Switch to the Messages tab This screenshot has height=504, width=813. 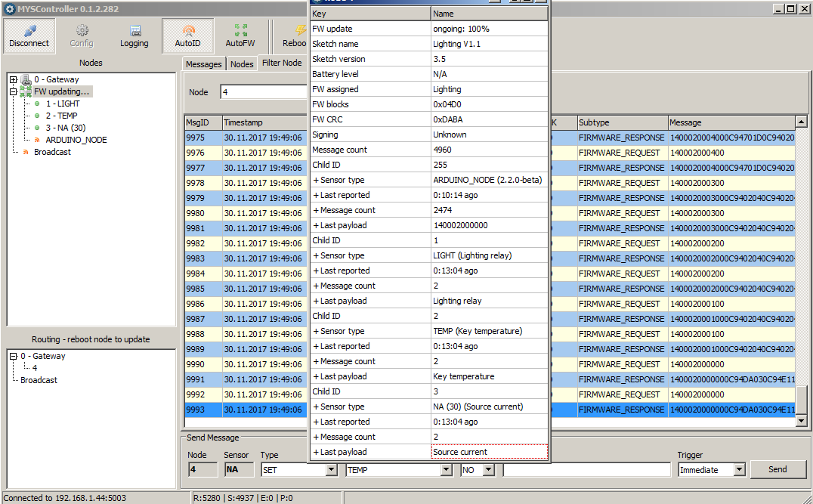click(x=204, y=64)
